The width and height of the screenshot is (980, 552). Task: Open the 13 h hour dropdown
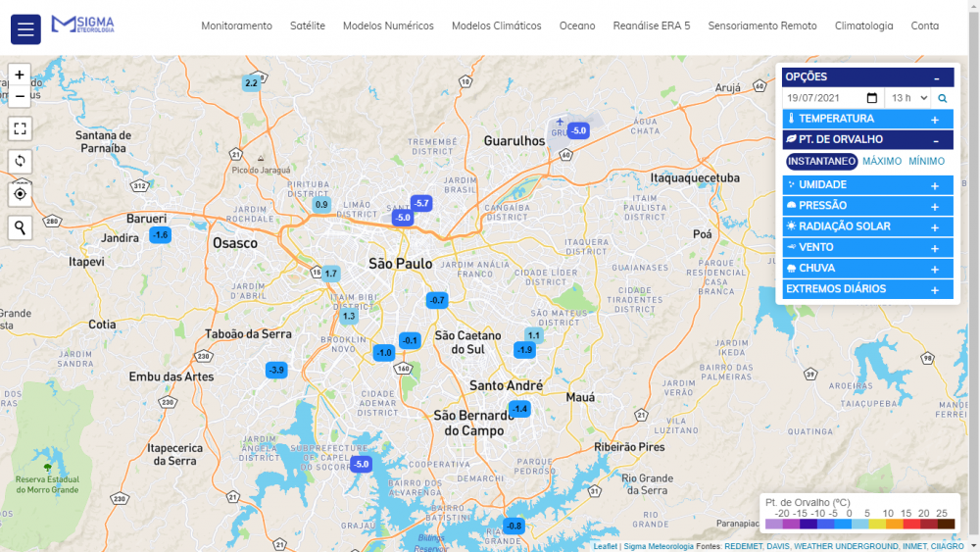coord(907,98)
